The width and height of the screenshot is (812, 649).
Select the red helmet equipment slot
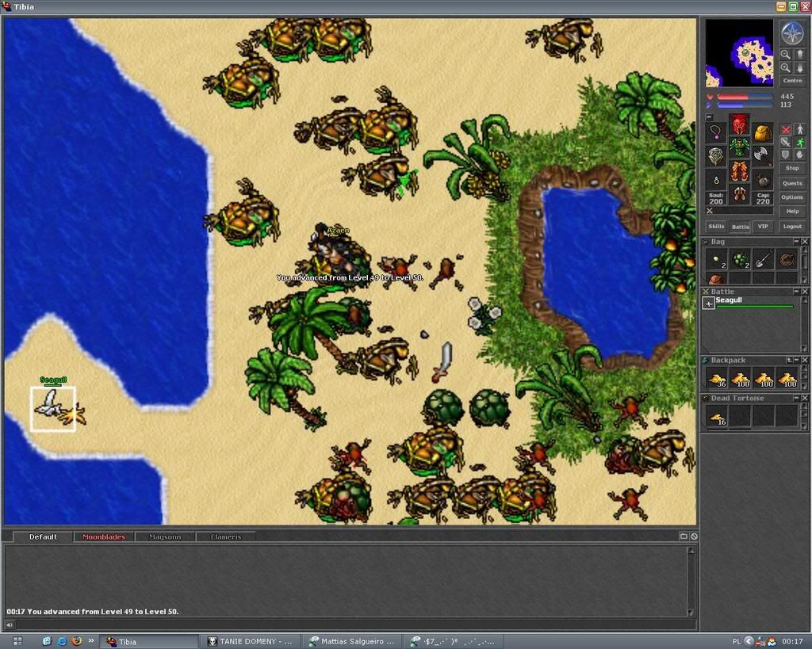[x=740, y=125]
